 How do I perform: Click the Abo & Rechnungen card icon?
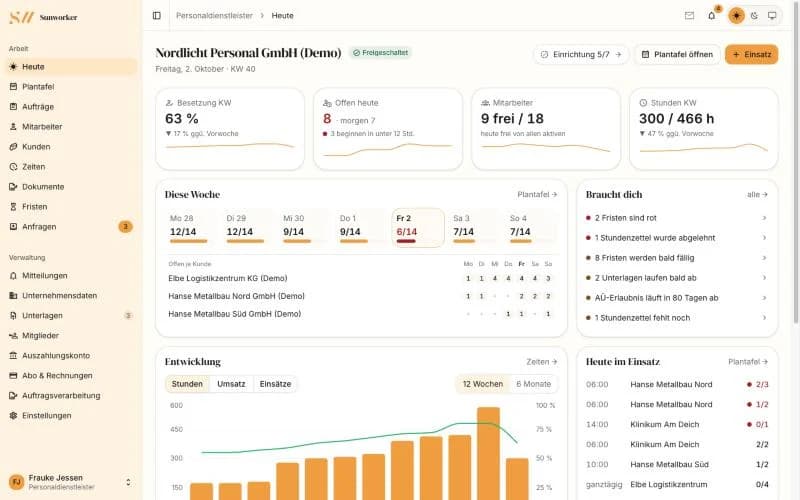pyautogui.click(x=13, y=376)
